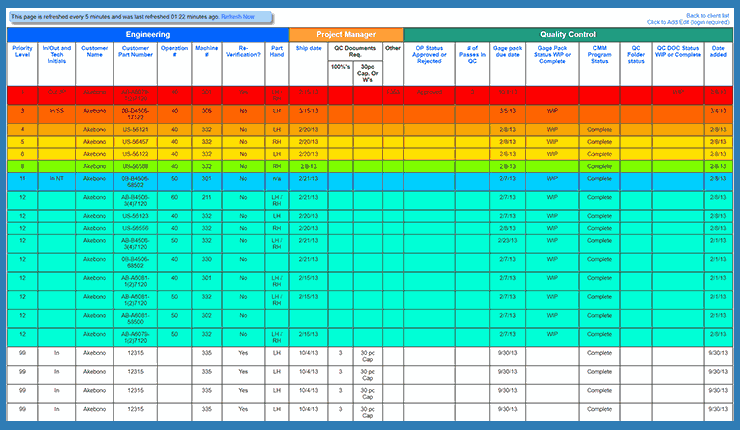Click the Engineering section banner
This screenshot has width=740, height=430.
coord(148,34)
